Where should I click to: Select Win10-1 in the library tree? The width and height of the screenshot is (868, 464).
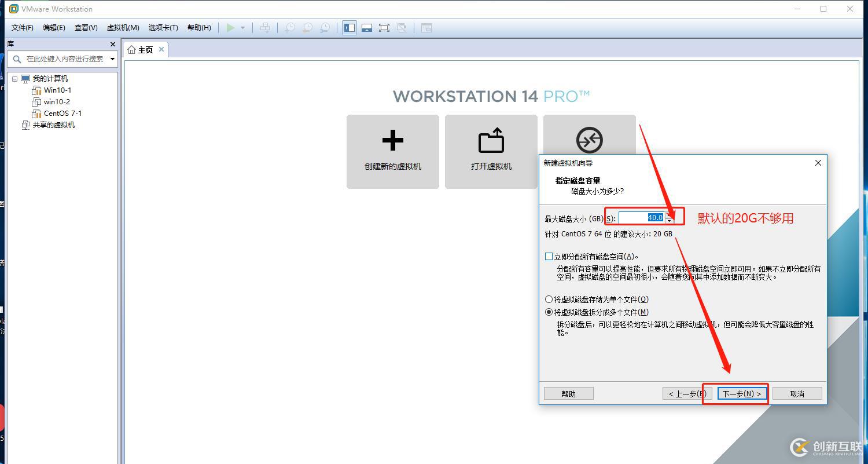point(58,90)
